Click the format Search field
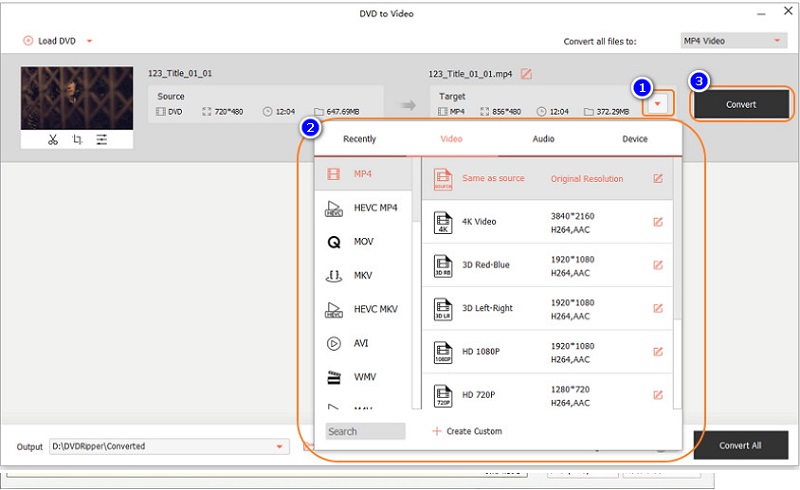The height and width of the screenshot is (490, 800). pyautogui.click(x=365, y=431)
